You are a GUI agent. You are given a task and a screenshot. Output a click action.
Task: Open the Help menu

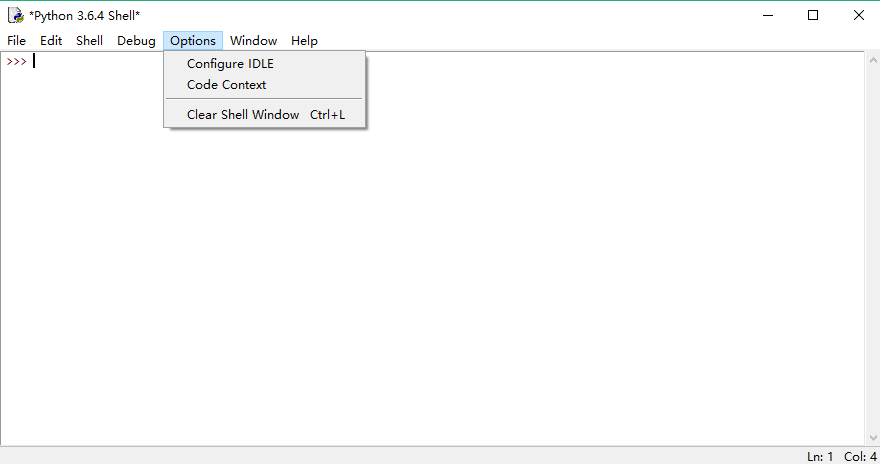(304, 40)
